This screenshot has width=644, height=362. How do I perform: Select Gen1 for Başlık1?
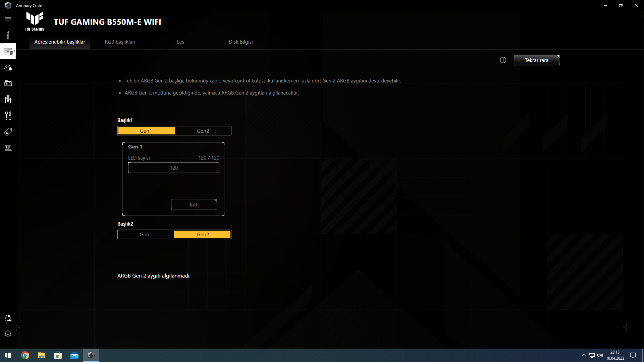click(146, 131)
